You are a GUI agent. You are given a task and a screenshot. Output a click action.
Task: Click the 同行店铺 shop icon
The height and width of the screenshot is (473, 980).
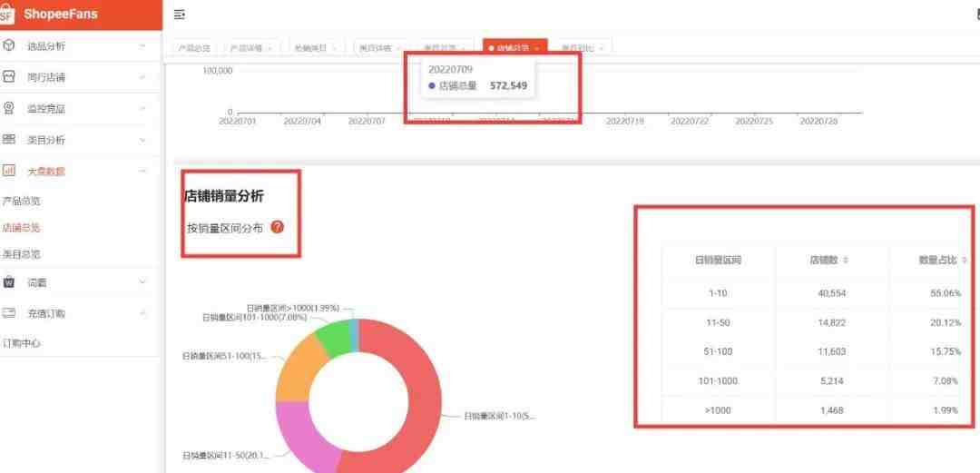click(x=9, y=77)
